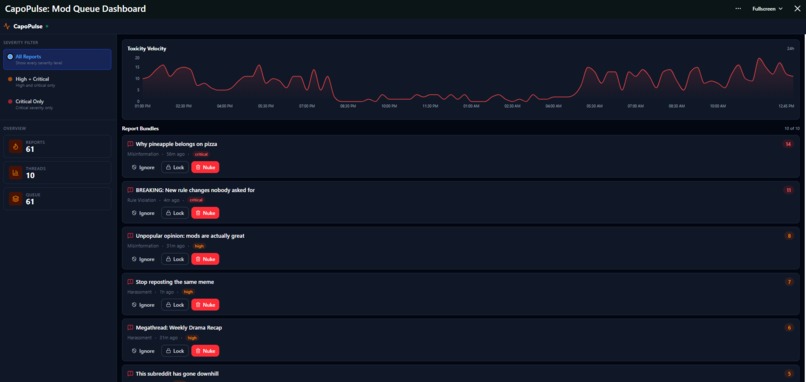
Task: Select the All Reports severity filter
Action: [x=57, y=59]
